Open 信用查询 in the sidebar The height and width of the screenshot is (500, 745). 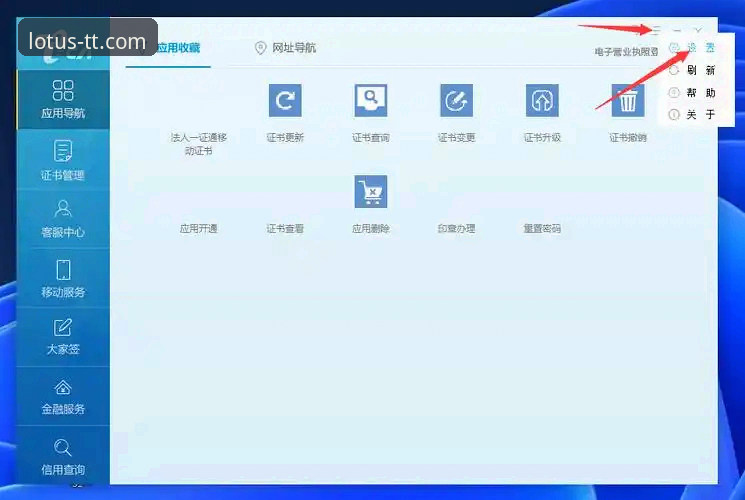[x=63, y=456]
